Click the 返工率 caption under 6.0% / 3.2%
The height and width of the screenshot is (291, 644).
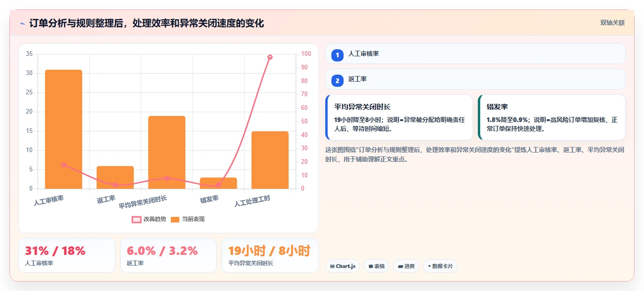tap(135, 263)
